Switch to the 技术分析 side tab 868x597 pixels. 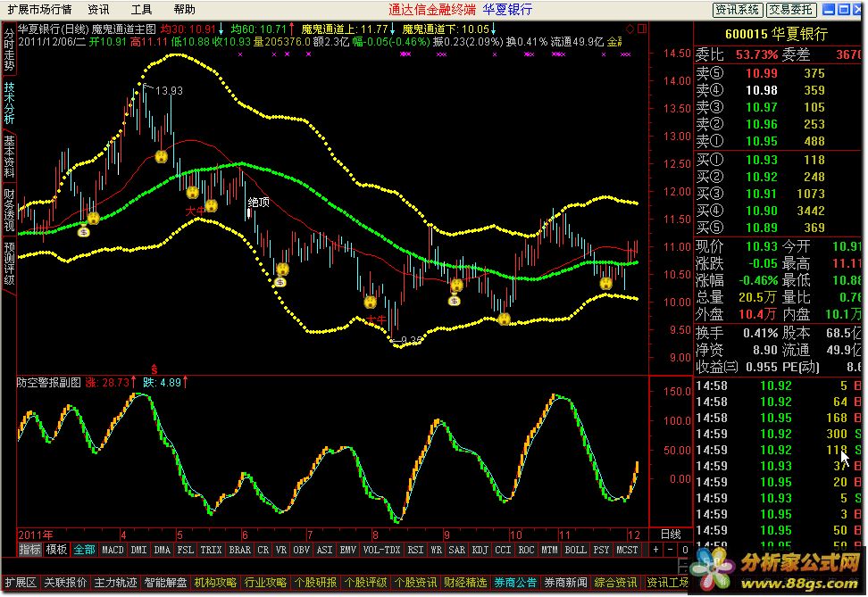(9, 103)
